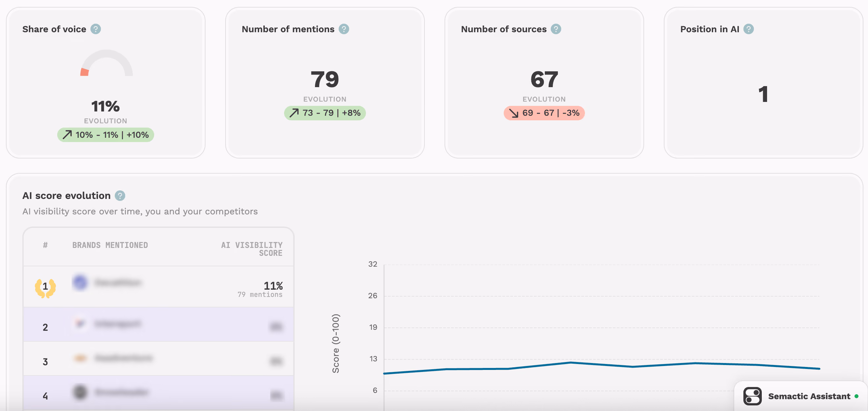
Task: Click the '79 mentions' label in row 1
Action: (260, 295)
